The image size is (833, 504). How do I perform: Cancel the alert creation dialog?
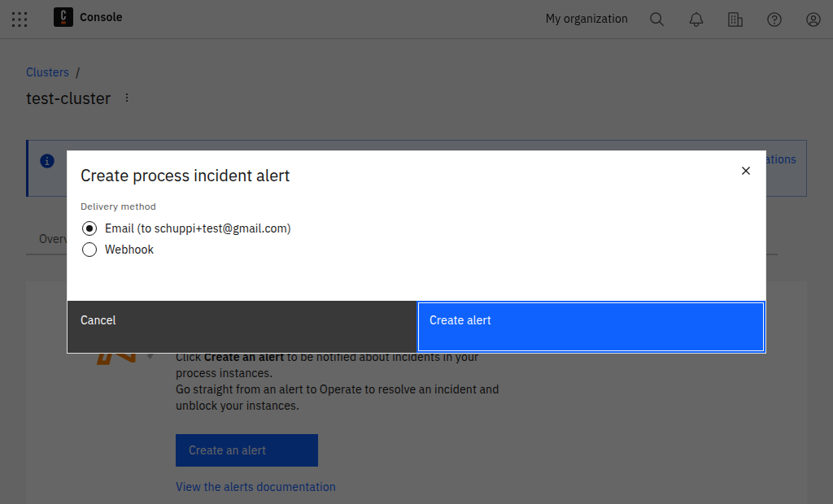pos(98,320)
